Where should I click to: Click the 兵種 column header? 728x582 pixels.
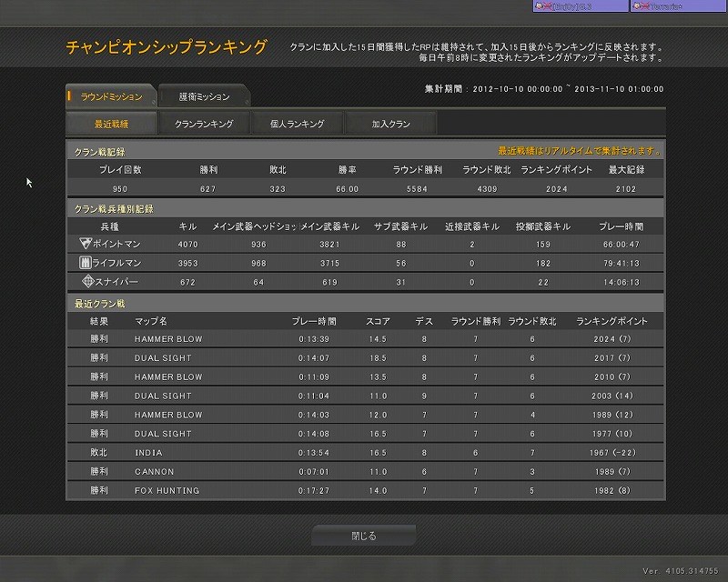(x=109, y=226)
